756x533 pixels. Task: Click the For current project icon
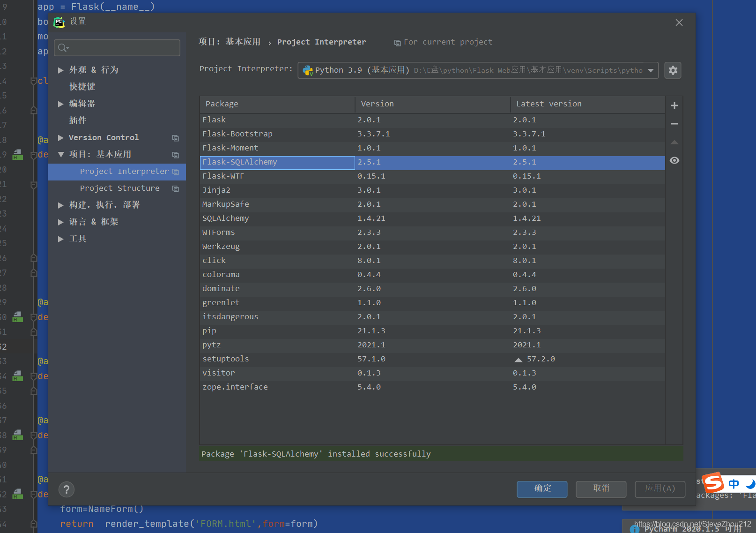coord(397,43)
